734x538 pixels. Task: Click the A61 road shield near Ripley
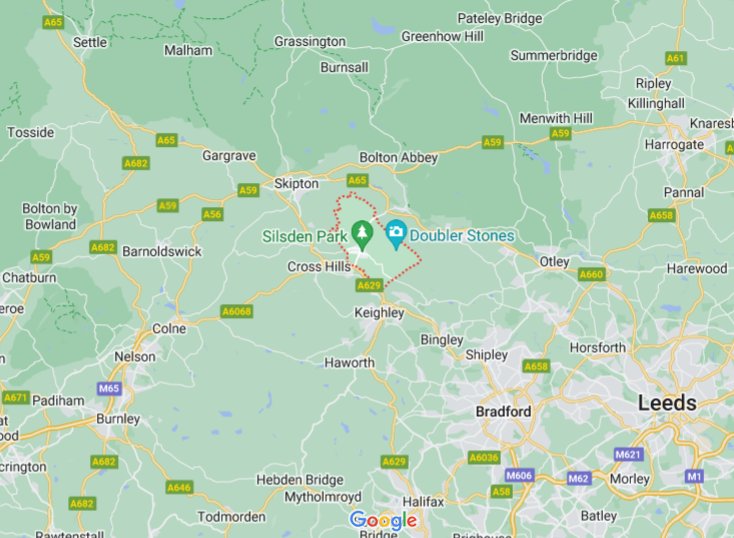(x=675, y=58)
